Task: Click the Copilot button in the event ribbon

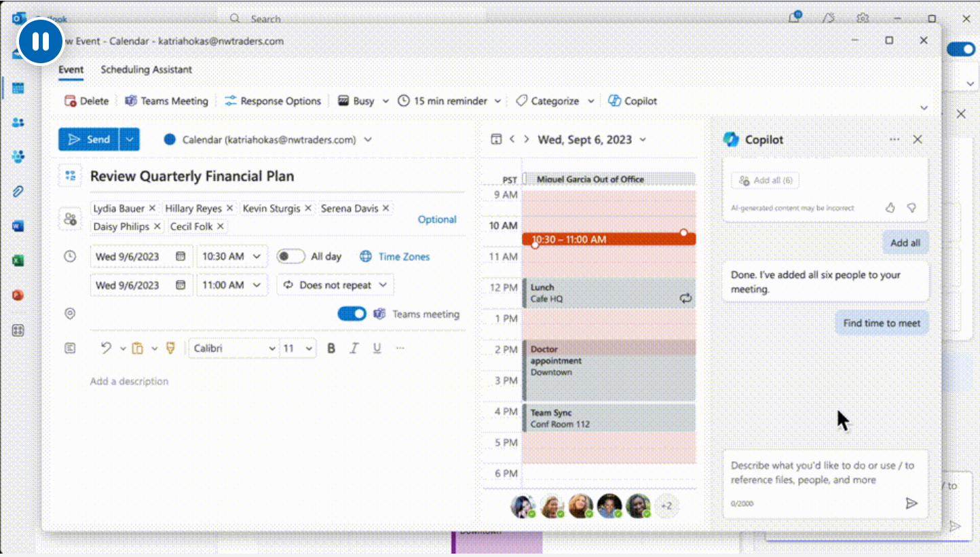Action: [633, 101]
